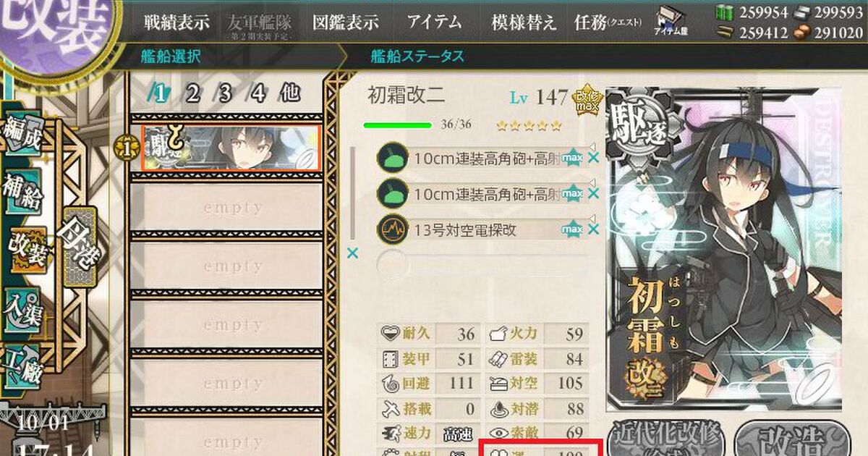
Task: Open the 戦績表示 menu
Action: click(176, 22)
